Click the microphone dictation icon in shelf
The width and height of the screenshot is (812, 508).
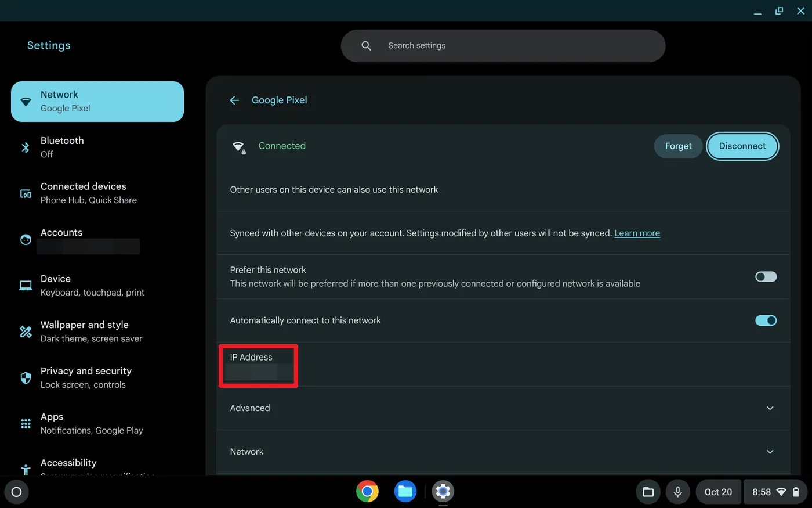pyautogui.click(x=677, y=492)
